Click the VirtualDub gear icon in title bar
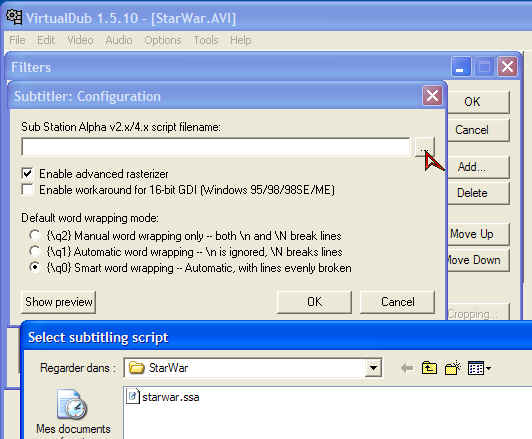This screenshot has width=532, height=439. [14, 17]
